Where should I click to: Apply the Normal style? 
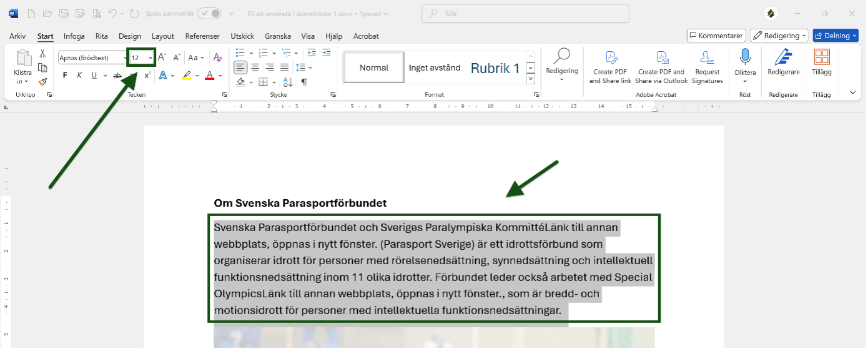coord(374,67)
